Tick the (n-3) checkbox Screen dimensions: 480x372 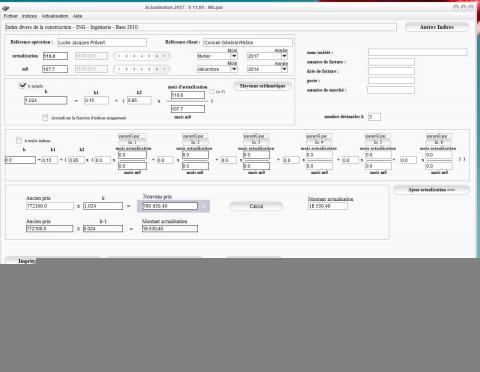tap(212, 91)
